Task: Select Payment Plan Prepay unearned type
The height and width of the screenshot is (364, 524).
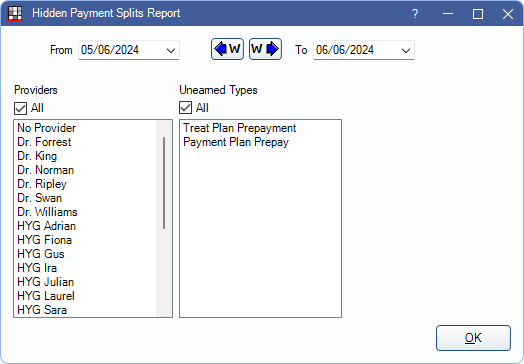Action: click(x=260, y=142)
